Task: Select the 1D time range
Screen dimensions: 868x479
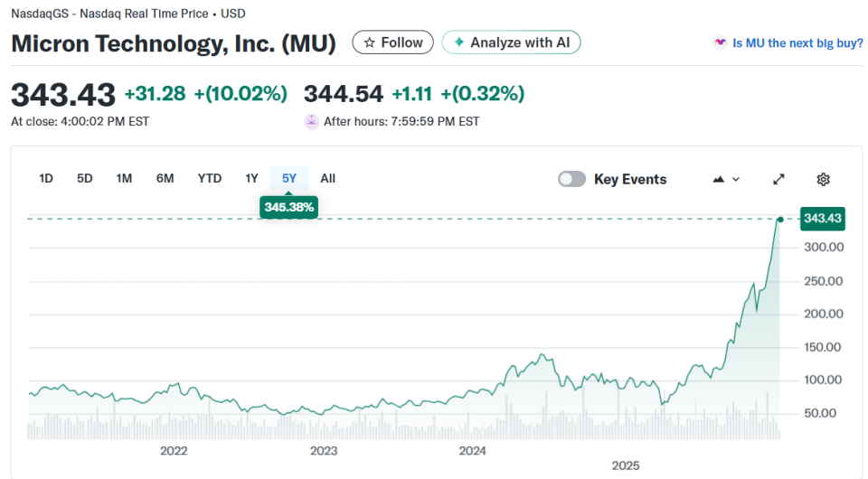Action: (x=46, y=178)
